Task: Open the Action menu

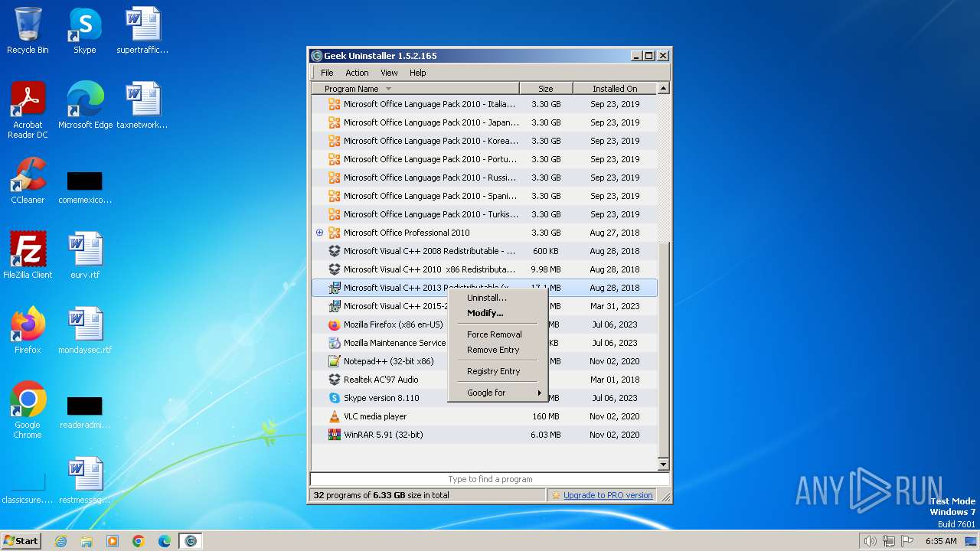Action: (x=357, y=73)
